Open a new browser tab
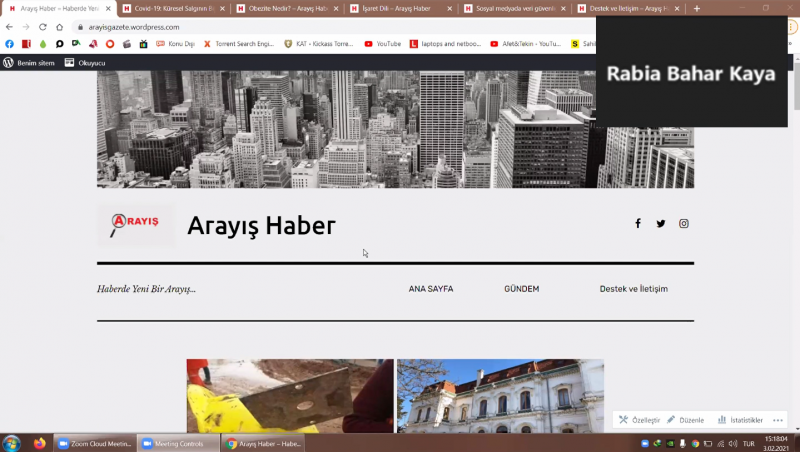 (697, 9)
